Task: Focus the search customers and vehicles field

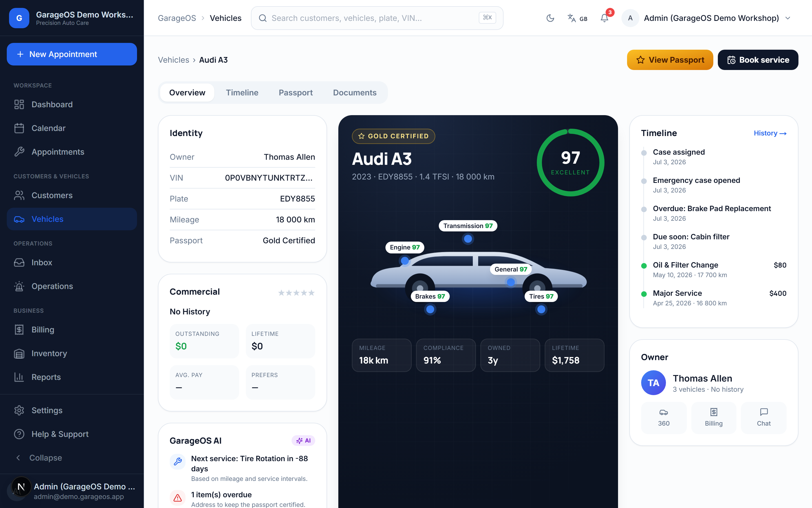Action: pos(377,18)
